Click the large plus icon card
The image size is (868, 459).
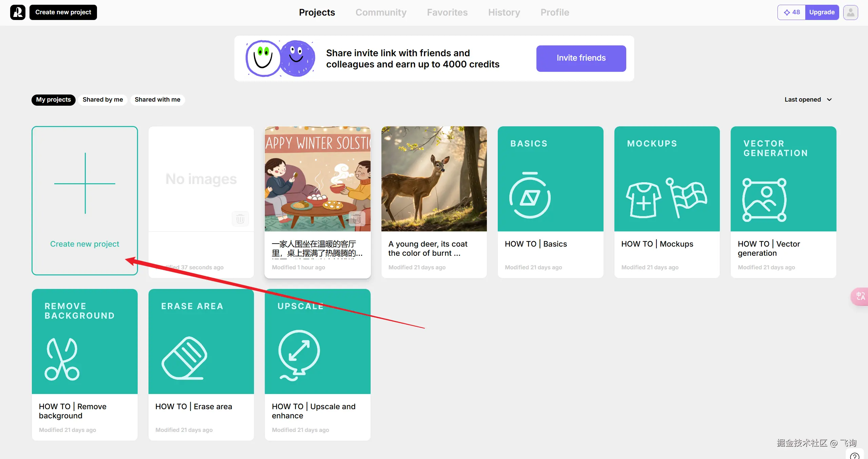coord(85,183)
